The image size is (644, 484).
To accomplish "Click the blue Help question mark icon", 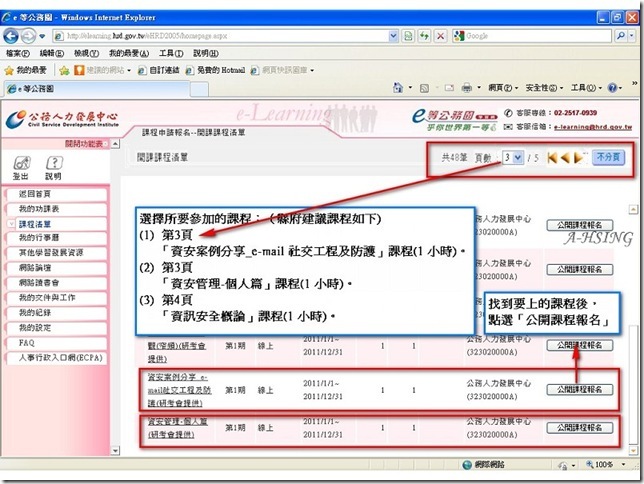I will 612,88.
